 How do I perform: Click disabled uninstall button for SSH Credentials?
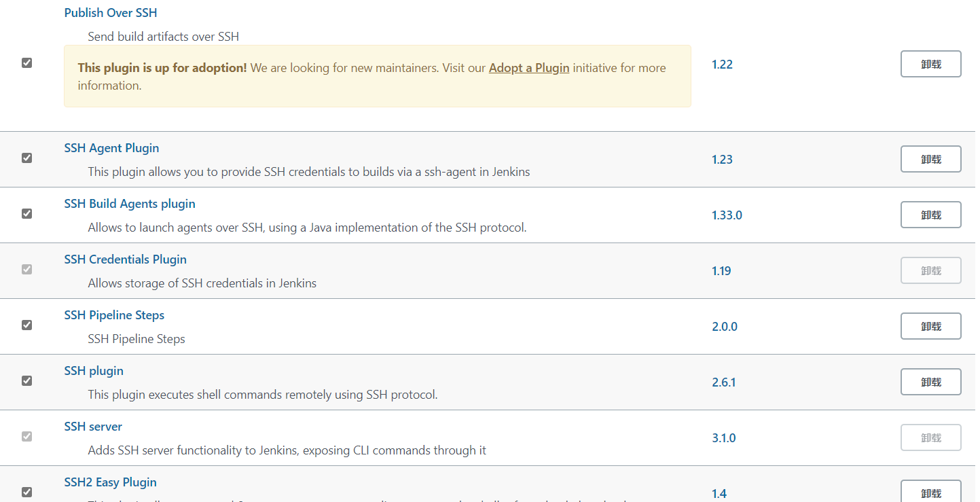pyautogui.click(x=931, y=270)
